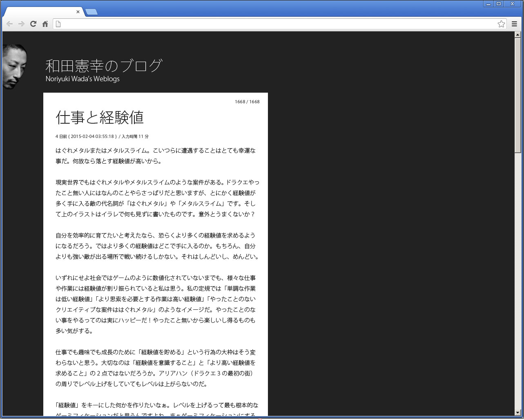Screen dimensions: 524x420
Task: Maximize the browser window
Action: [x=499, y=4]
